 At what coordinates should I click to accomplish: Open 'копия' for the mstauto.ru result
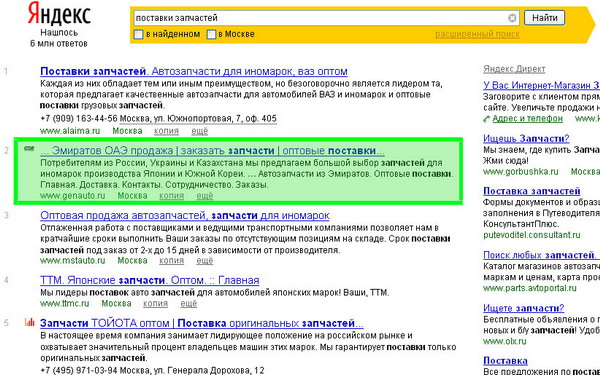pyautogui.click(x=171, y=261)
